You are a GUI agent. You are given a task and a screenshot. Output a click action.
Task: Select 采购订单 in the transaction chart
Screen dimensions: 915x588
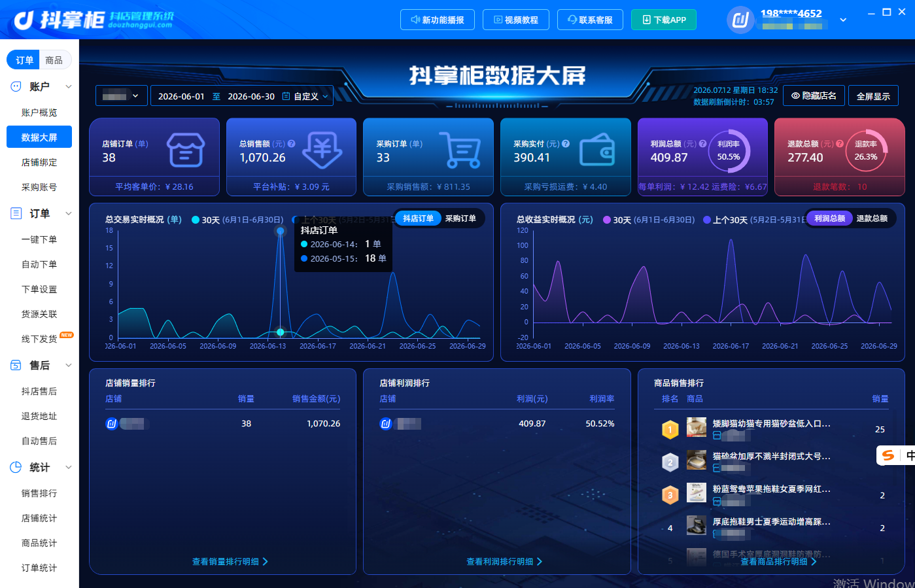[x=460, y=218]
